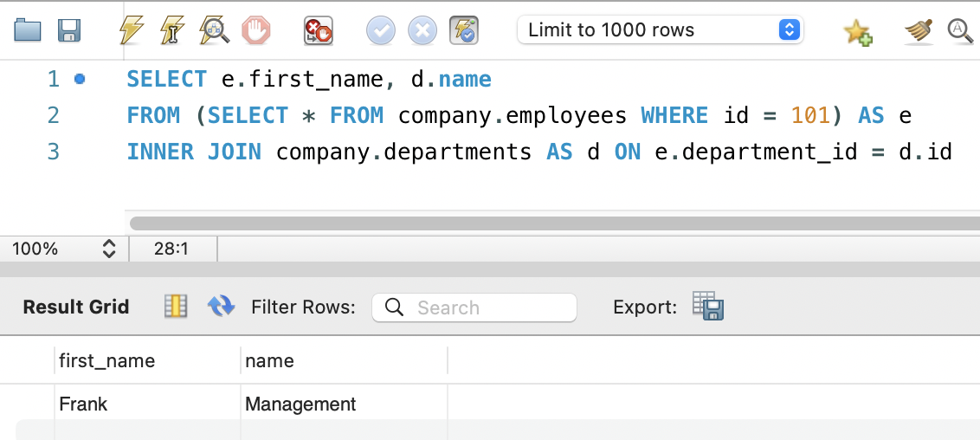The height and width of the screenshot is (440, 980).
Task: Click the INNER JOIN keyword on line 3
Action: pos(195,152)
